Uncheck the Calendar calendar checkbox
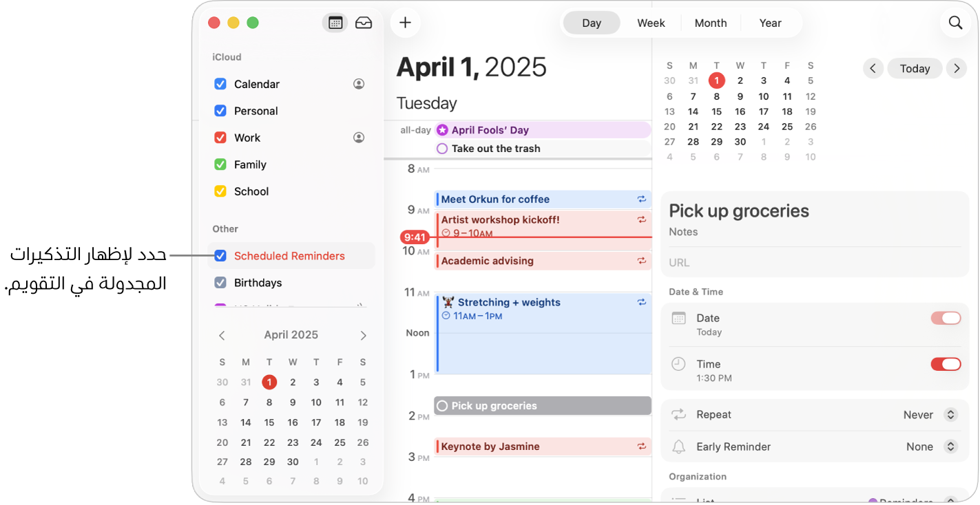980x505 pixels. [x=220, y=84]
